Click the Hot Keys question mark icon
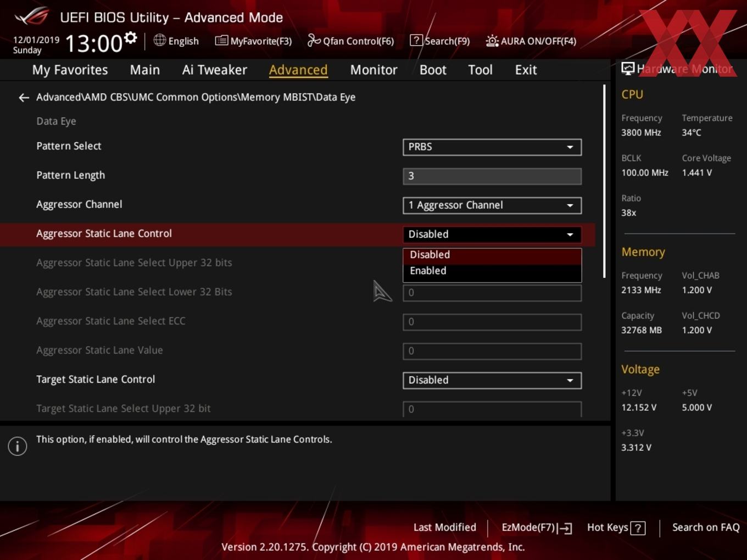747x560 pixels. (x=638, y=528)
